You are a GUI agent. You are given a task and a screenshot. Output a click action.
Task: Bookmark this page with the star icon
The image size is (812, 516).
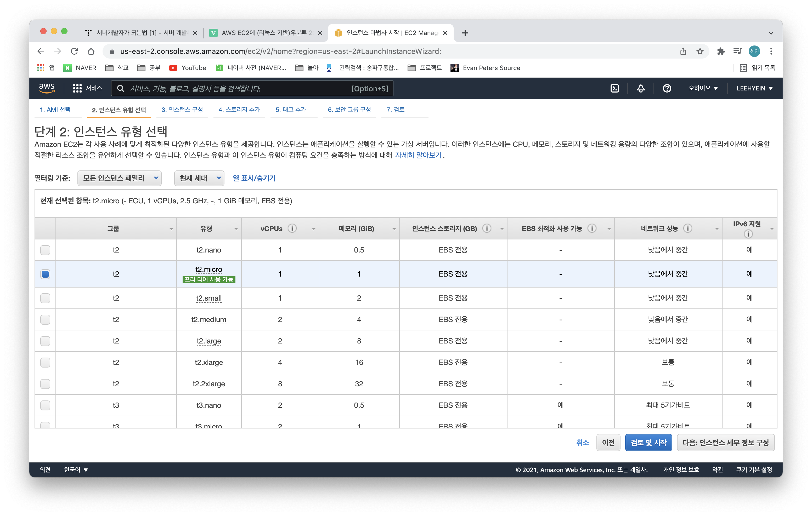700,51
